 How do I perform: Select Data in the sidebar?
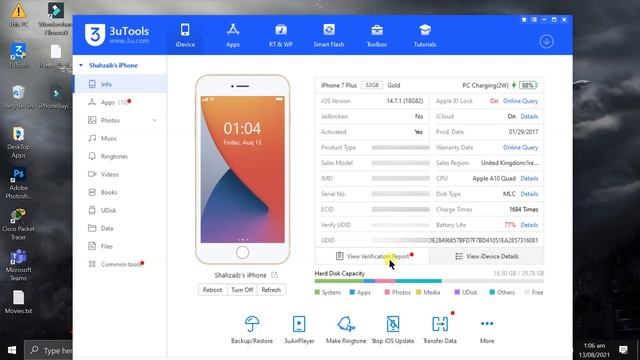(x=120, y=228)
